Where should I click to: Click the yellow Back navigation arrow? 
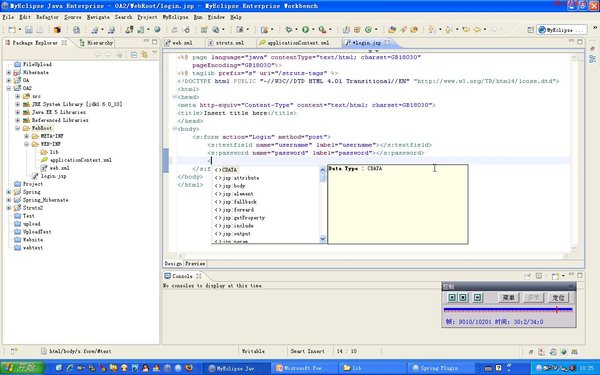[477, 29]
